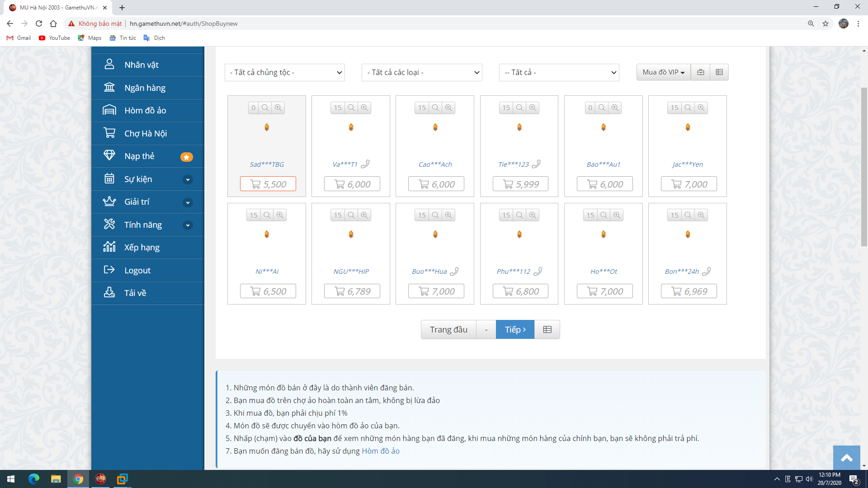Expand the Mua đồ VIP dropdown button

pyautogui.click(x=663, y=72)
